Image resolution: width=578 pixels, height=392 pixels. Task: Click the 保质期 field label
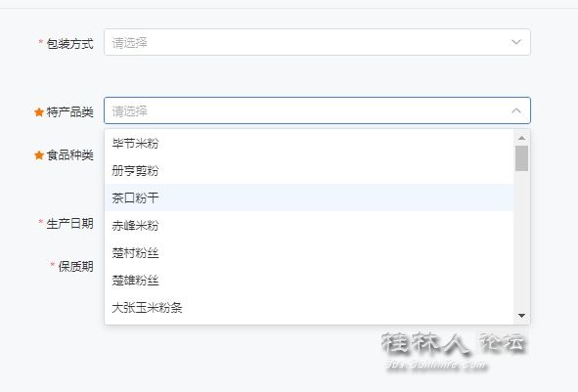coord(75,266)
